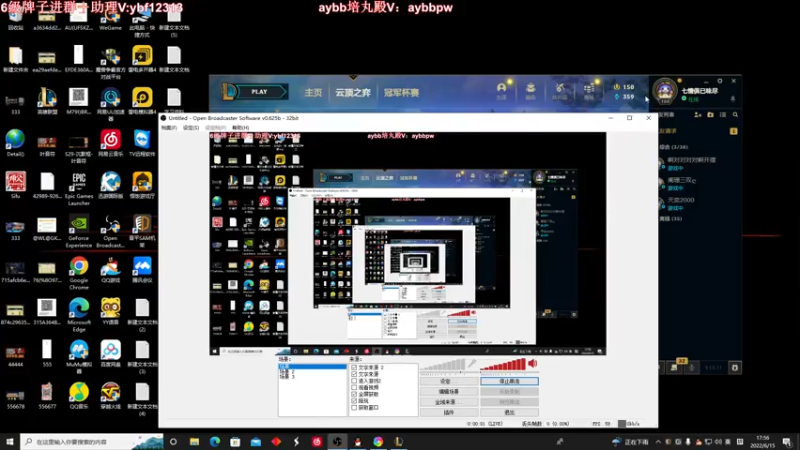The width and height of the screenshot is (800, 450).
Task: Launch WeGame from the desktop
Action: coord(110,19)
